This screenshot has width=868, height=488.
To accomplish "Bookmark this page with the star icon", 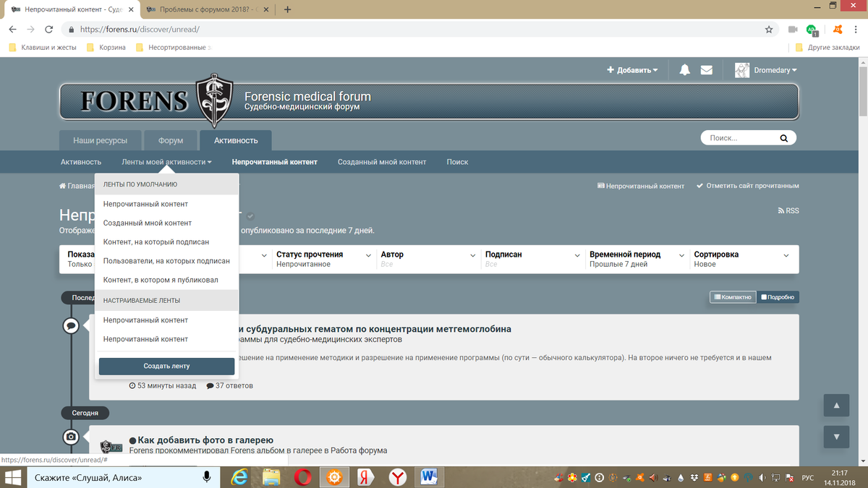I will (x=769, y=30).
